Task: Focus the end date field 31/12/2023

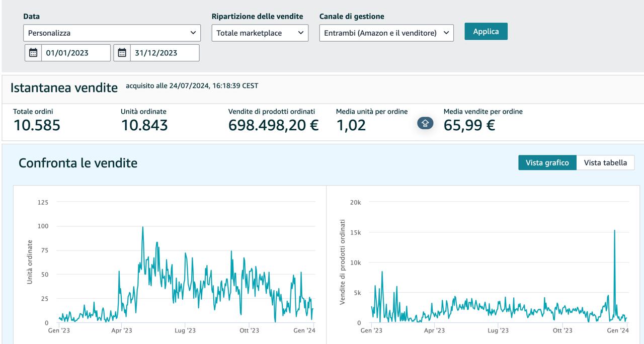Action: 164,53
